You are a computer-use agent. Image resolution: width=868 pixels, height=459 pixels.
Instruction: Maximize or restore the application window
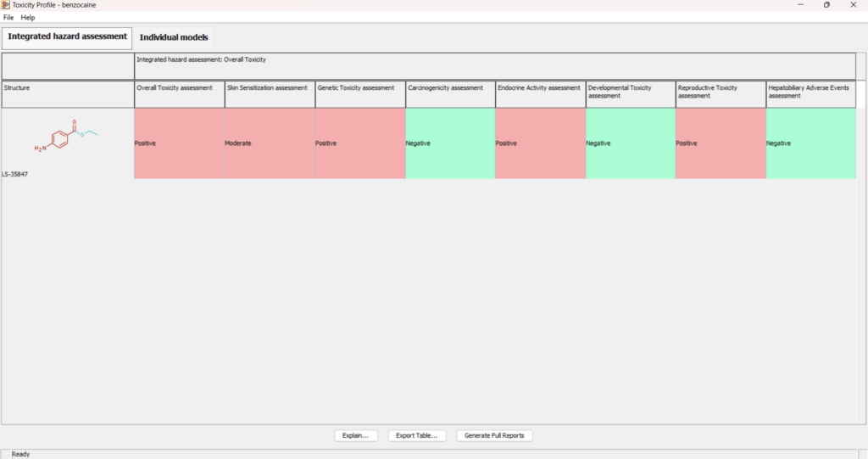click(826, 5)
